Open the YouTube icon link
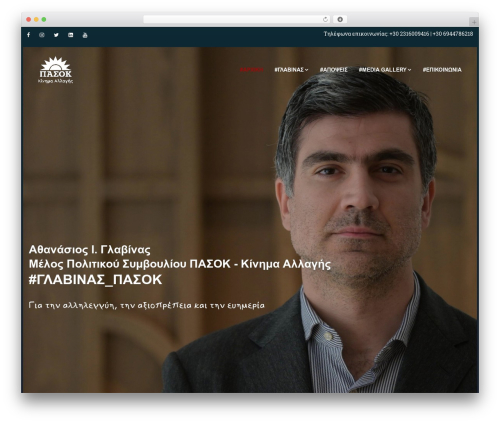The width and height of the screenshot is (500, 423). click(x=85, y=35)
